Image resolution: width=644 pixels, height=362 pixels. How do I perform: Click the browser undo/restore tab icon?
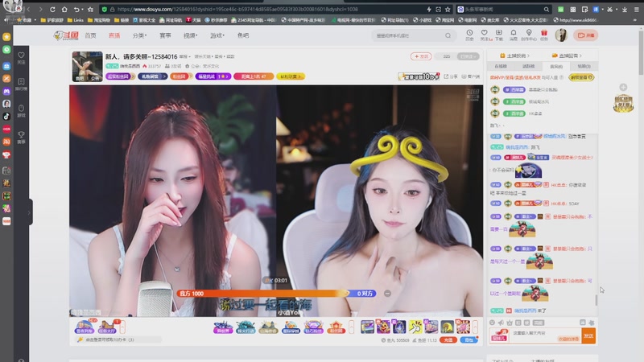click(76, 9)
